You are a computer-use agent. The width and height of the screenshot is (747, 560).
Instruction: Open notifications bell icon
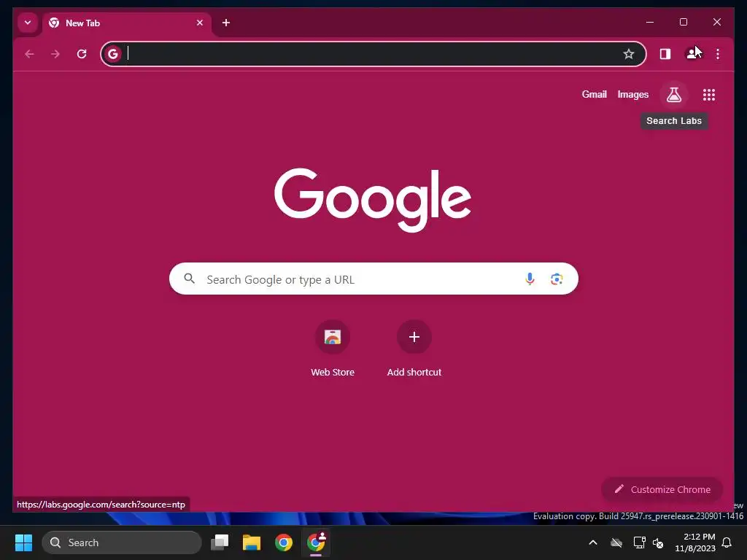727,542
